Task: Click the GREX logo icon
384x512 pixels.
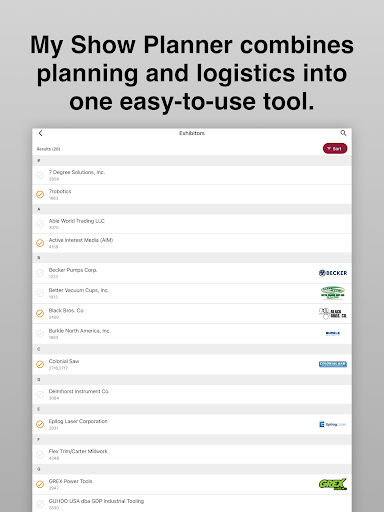Action: (333, 484)
